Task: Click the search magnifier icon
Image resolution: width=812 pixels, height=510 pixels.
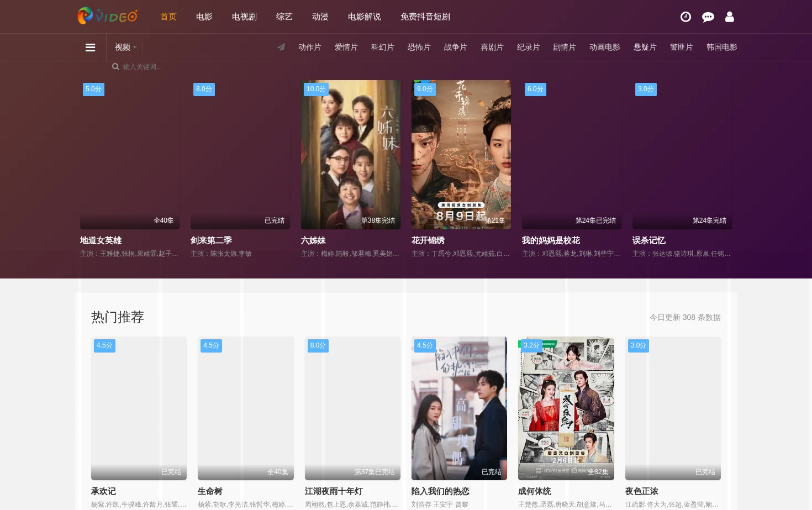Action: 115,67
